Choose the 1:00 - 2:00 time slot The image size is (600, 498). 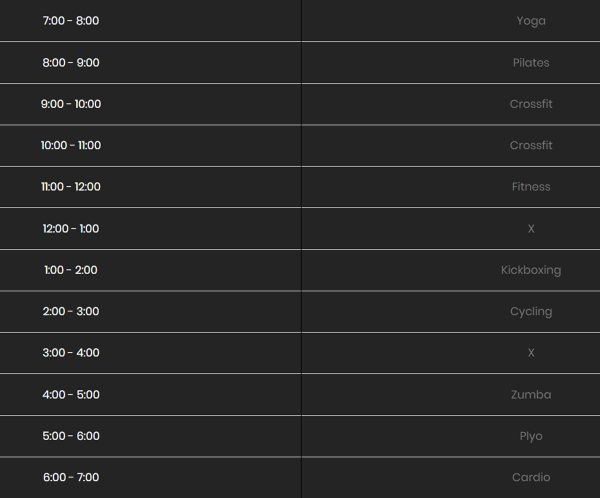tap(71, 270)
